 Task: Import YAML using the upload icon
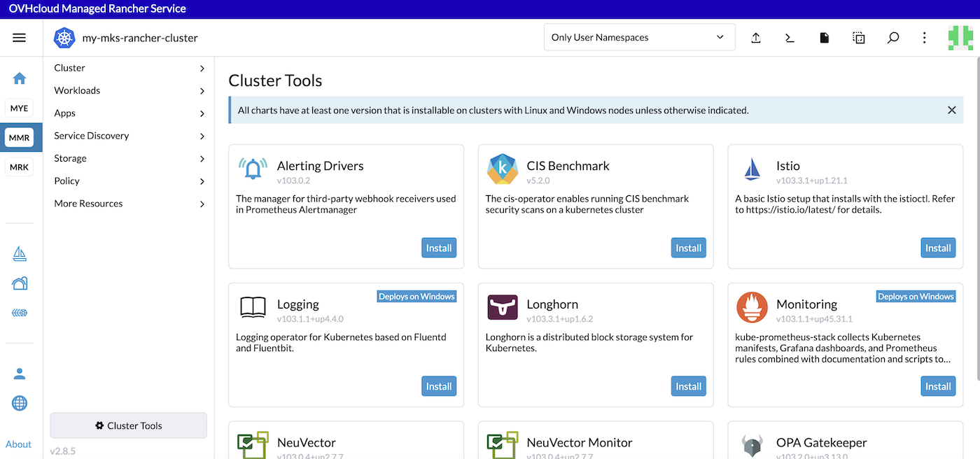756,38
